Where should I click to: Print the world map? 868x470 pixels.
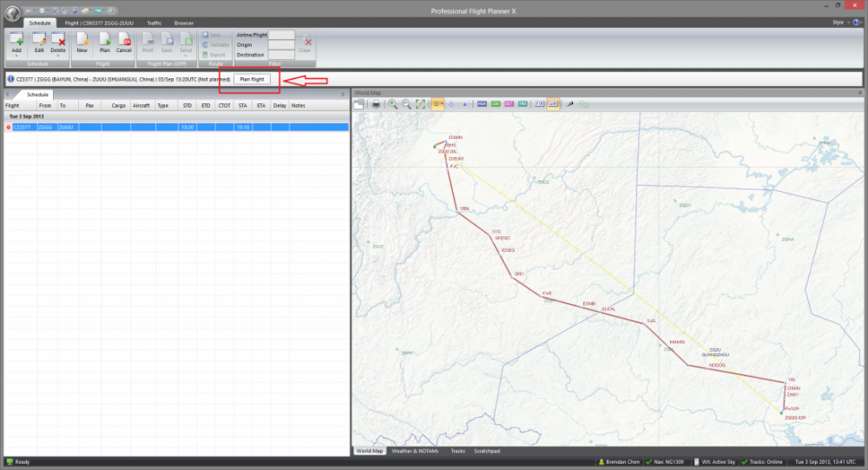click(376, 104)
